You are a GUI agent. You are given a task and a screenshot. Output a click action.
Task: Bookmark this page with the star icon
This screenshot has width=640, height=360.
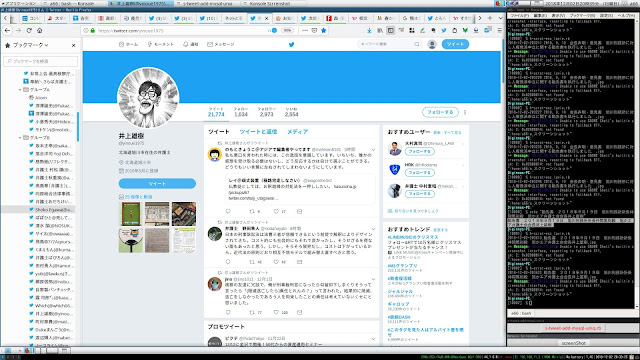coord(324,30)
